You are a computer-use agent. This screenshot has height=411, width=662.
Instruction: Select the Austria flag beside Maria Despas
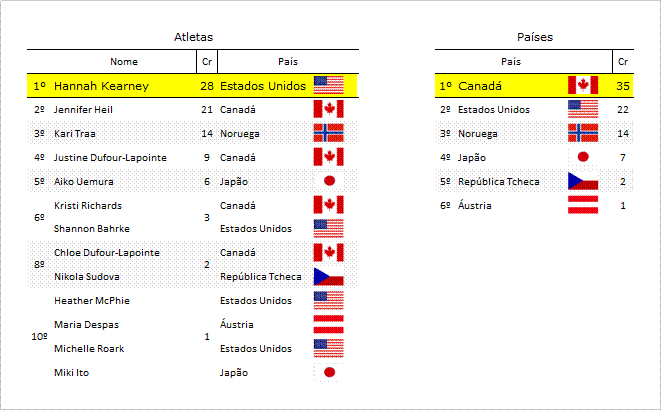click(x=328, y=324)
